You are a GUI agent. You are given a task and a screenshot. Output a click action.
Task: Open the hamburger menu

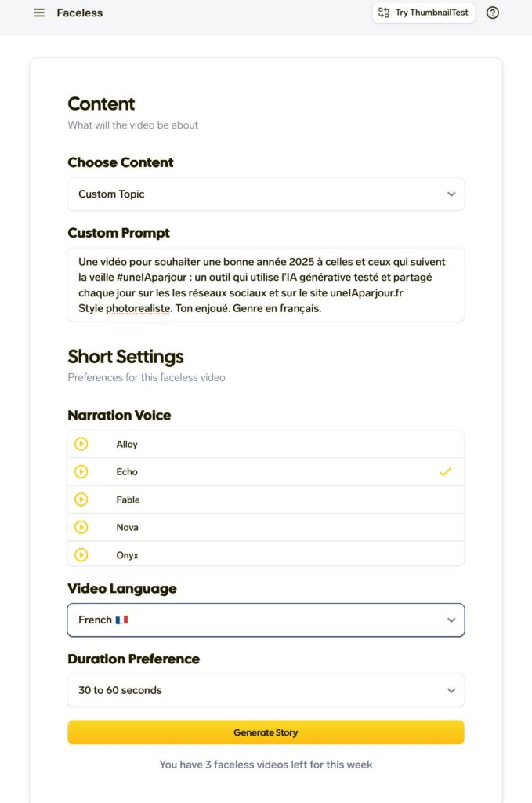[x=39, y=13]
